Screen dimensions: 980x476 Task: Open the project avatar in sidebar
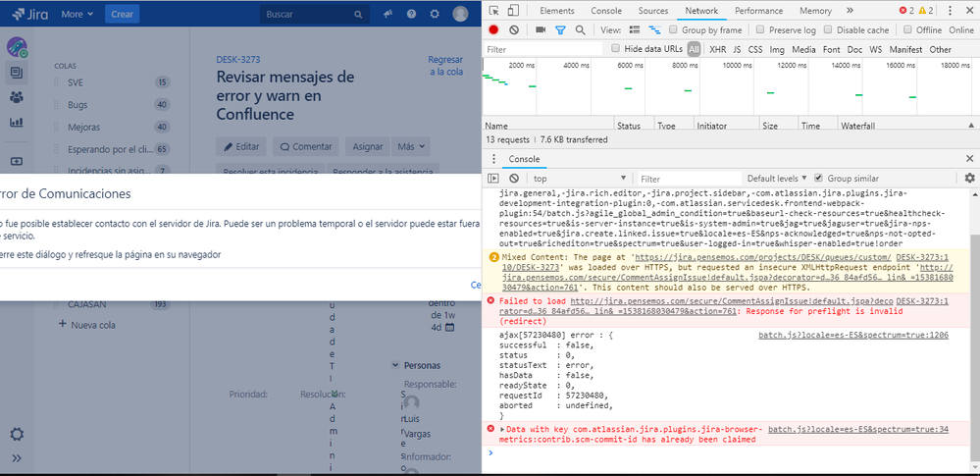click(x=17, y=47)
